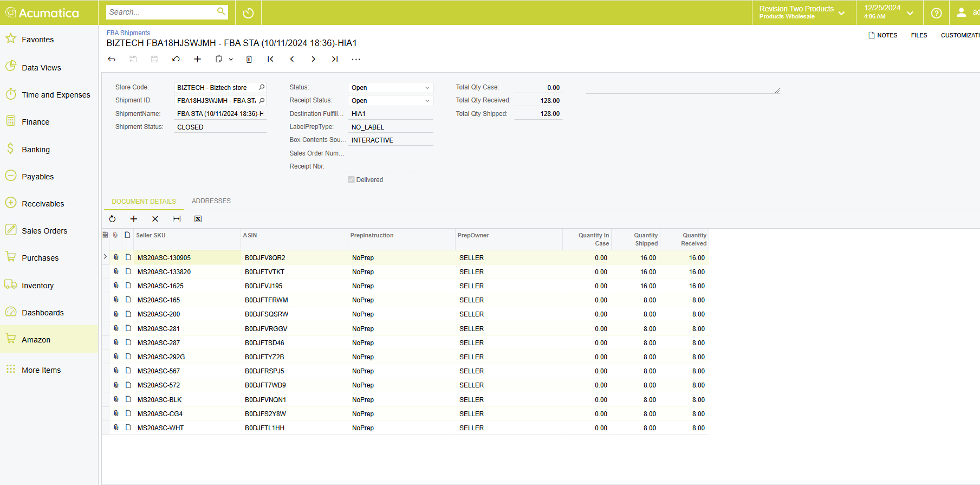Open the Sales Orders workspace
Image resolution: width=980 pixels, height=485 pixels.
49,231
